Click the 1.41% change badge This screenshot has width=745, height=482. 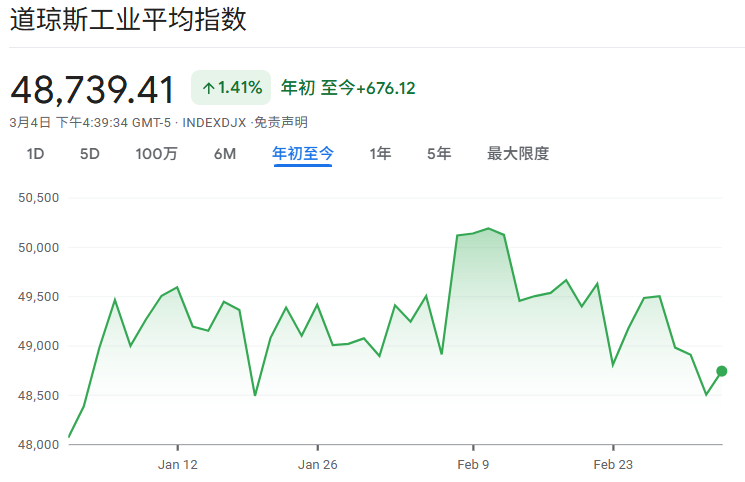pos(231,87)
